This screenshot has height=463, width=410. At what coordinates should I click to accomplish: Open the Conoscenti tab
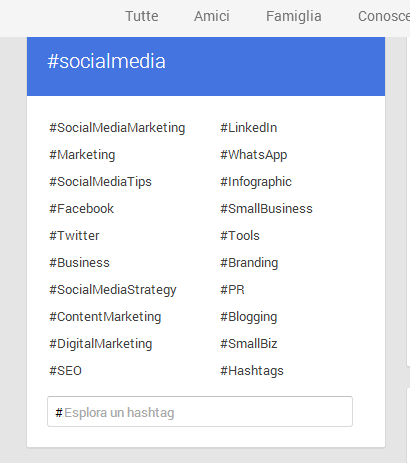[384, 16]
